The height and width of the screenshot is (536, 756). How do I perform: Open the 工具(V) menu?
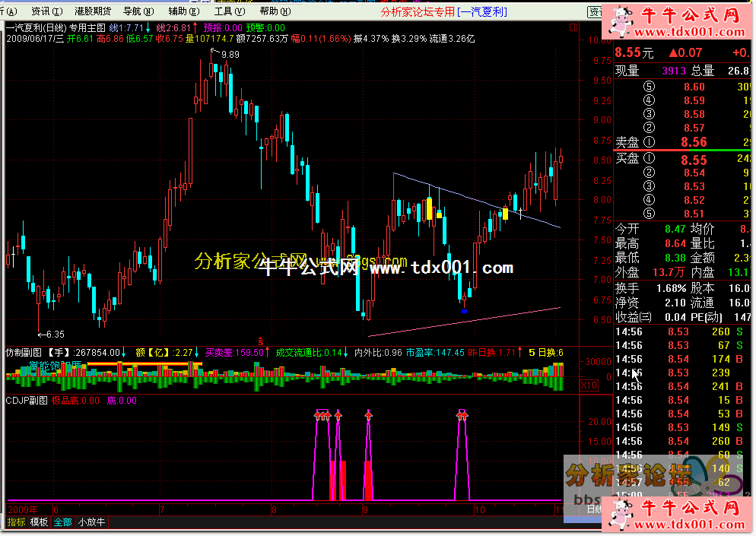click(230, 11)
